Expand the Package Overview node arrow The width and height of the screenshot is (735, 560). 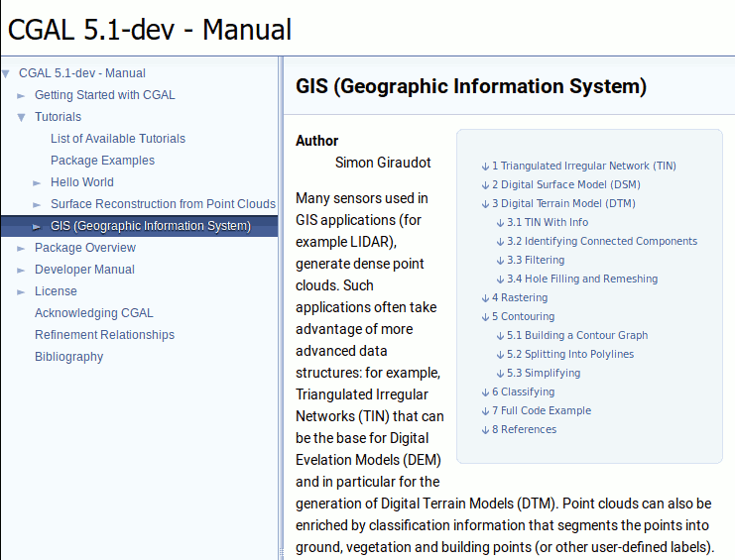(x=21, y=248)
